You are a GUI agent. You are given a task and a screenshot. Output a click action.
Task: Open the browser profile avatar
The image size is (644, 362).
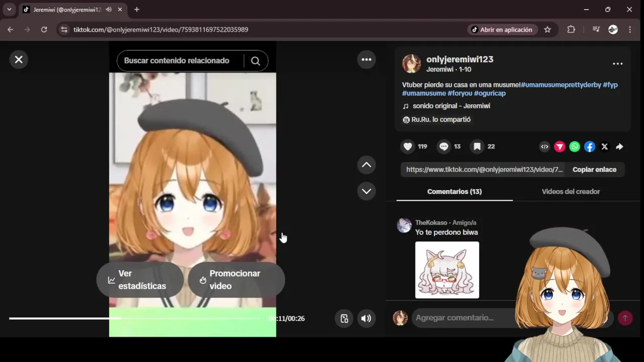coord(613,30)
